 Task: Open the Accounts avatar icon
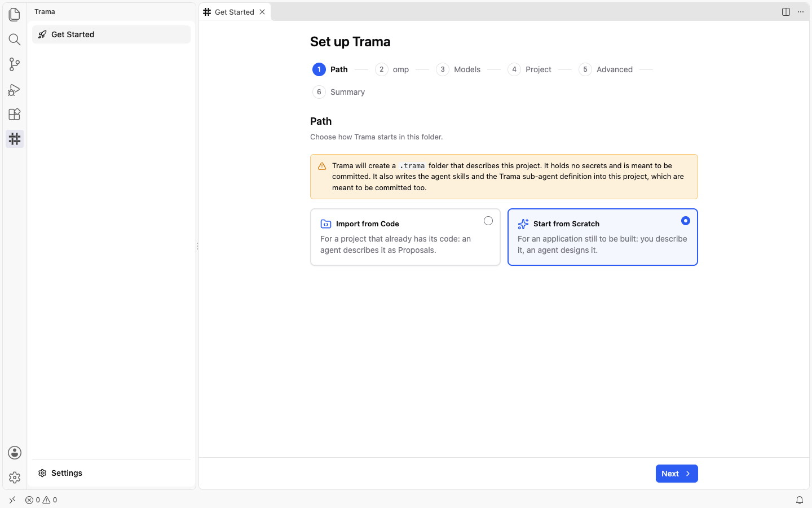pos(15,453)
